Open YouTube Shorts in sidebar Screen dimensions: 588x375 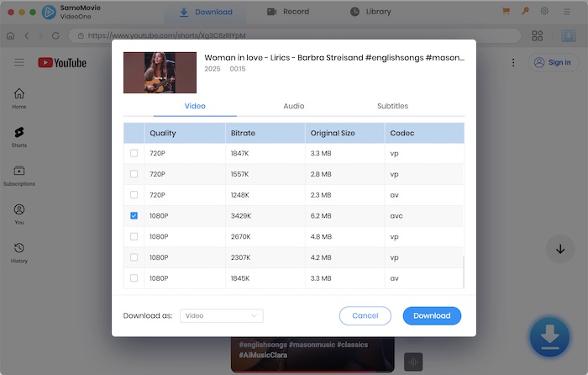(19, 137)
